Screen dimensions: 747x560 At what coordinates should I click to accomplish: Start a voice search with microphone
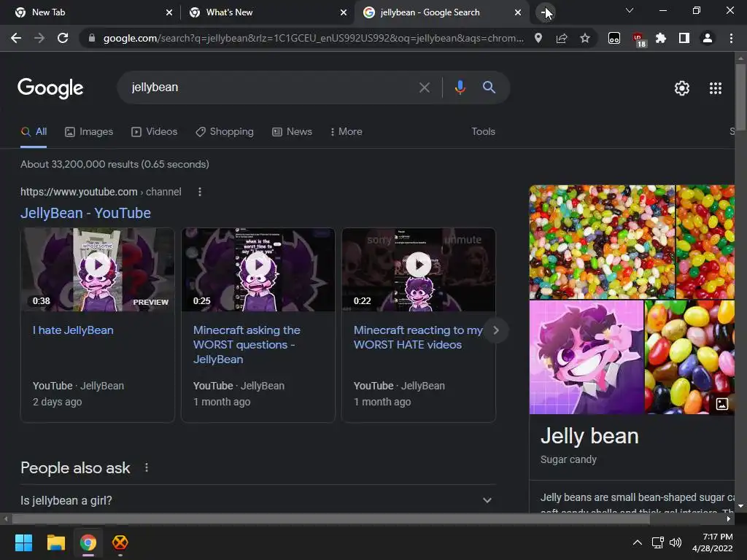click(x=460, y=87)
